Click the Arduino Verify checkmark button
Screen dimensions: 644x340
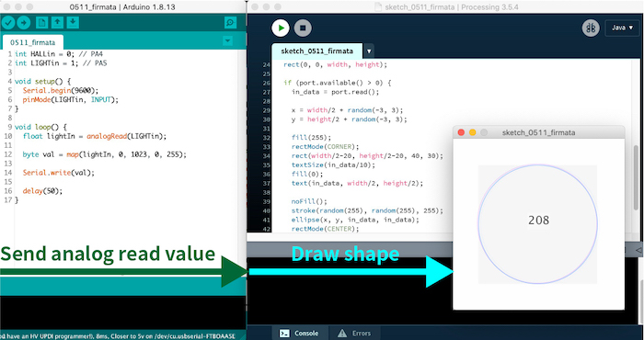click(x=8, y=22)
